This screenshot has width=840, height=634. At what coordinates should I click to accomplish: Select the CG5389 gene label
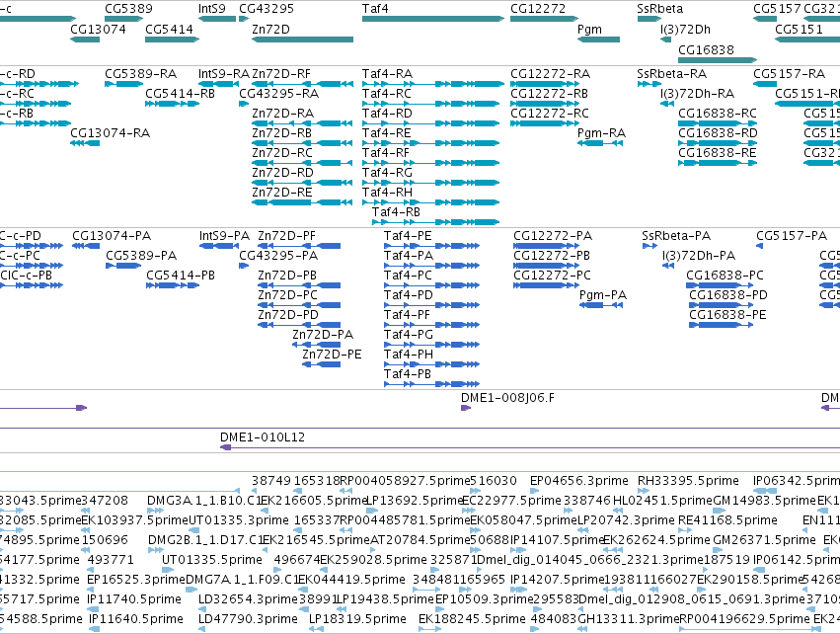click(x=128, y=9)
